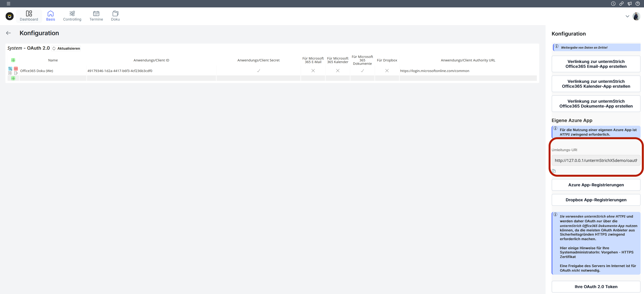Toggle Für Microsoft 365 Dokumente checkmark
Image resolution: width=644 pixels, height=294 pixels.
(x=362, y=71)
